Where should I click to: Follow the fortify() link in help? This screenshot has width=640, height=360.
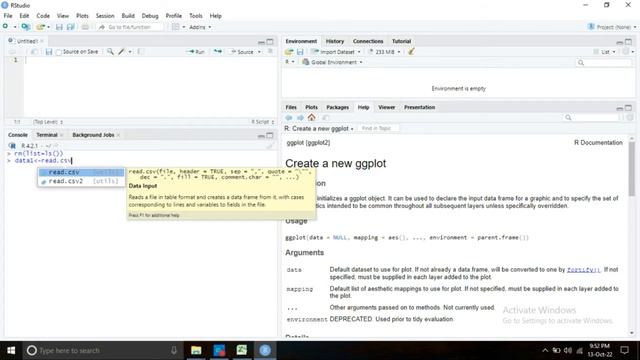click(x=583, y=270)
